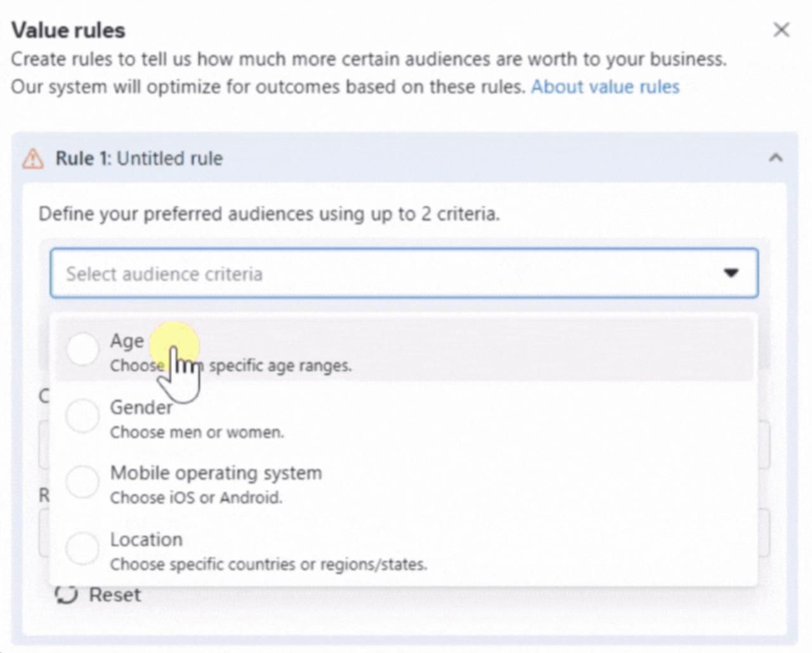Click the dropdown caret in audience criteria
The height and width of the screenshot is (653, 812).
(x=731, y=273)
